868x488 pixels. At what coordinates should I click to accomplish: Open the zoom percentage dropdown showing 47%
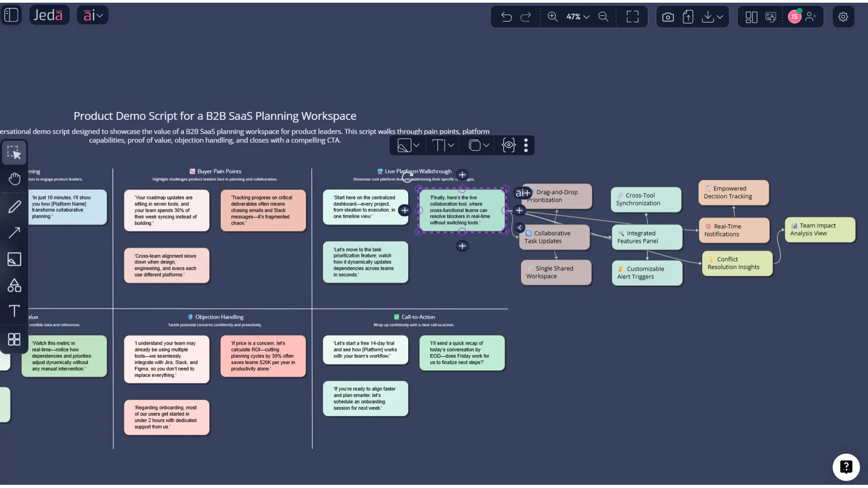(x=577, y=17)
